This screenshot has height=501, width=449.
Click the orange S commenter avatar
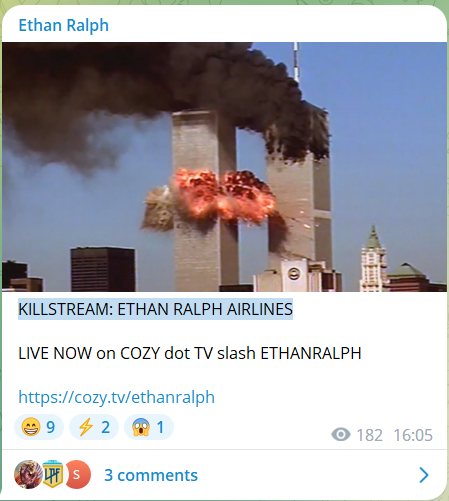(x=77, y=474)
